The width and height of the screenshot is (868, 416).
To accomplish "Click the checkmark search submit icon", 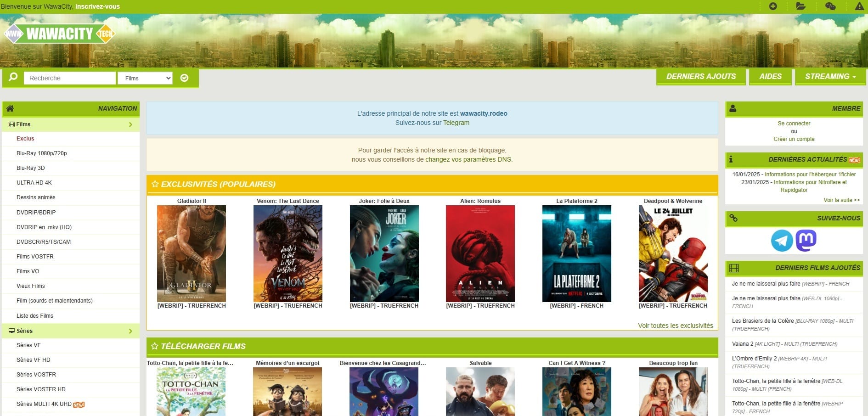I will 184,78.
